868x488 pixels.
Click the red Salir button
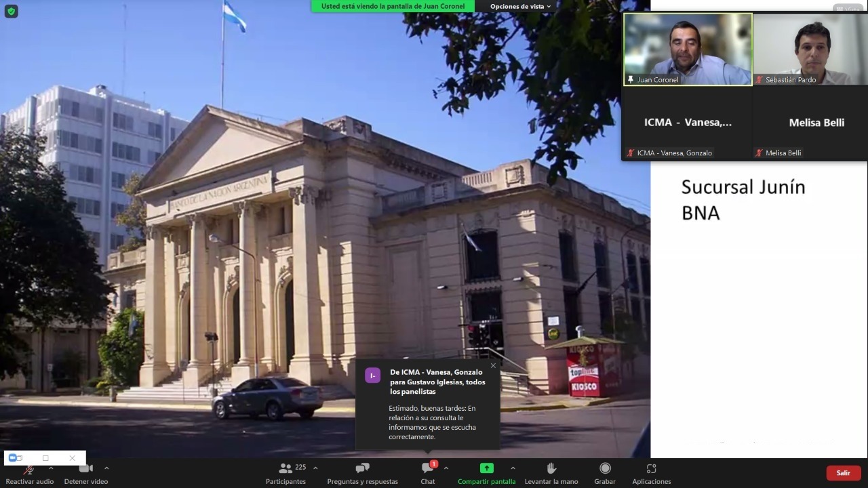coord(843,473)
